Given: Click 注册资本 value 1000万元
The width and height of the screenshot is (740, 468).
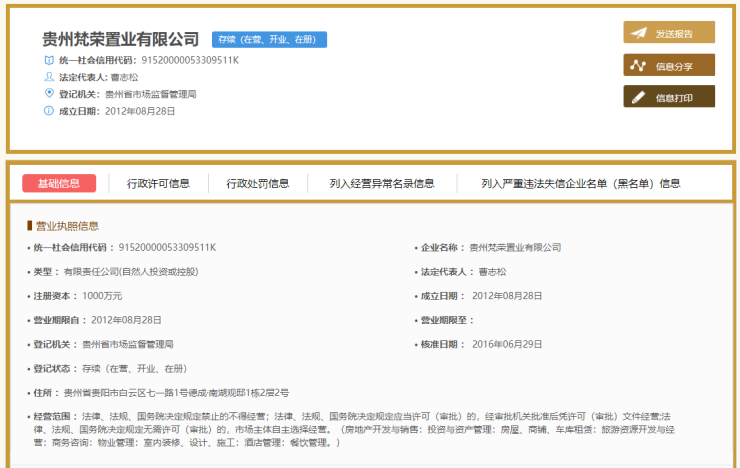Looking at the screenshot, I should 102,296.
